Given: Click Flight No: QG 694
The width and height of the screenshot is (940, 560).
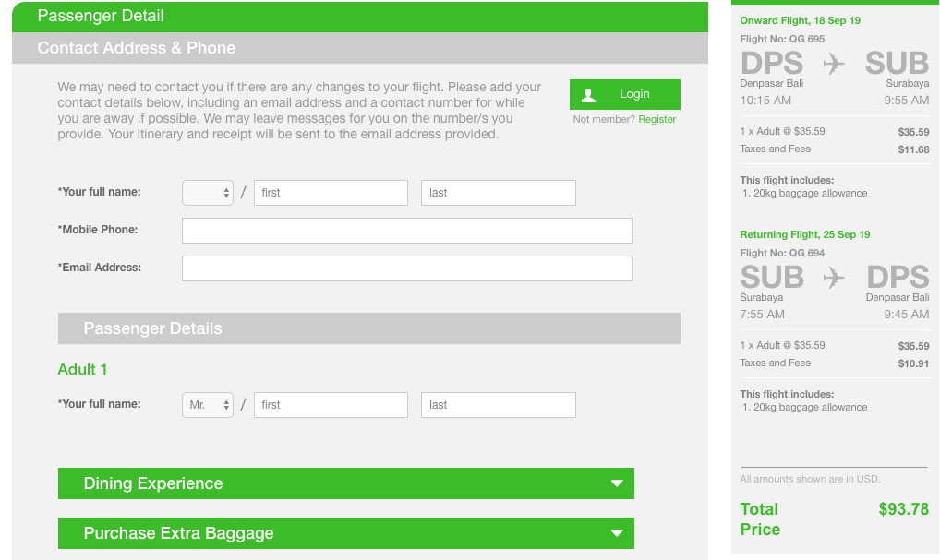Looking at the screenshot, I should [782, 253].
